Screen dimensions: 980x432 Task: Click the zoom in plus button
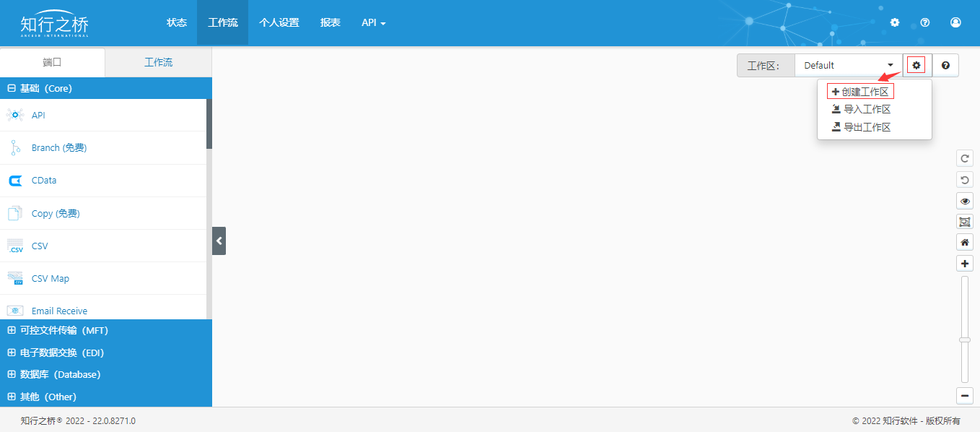965,263
